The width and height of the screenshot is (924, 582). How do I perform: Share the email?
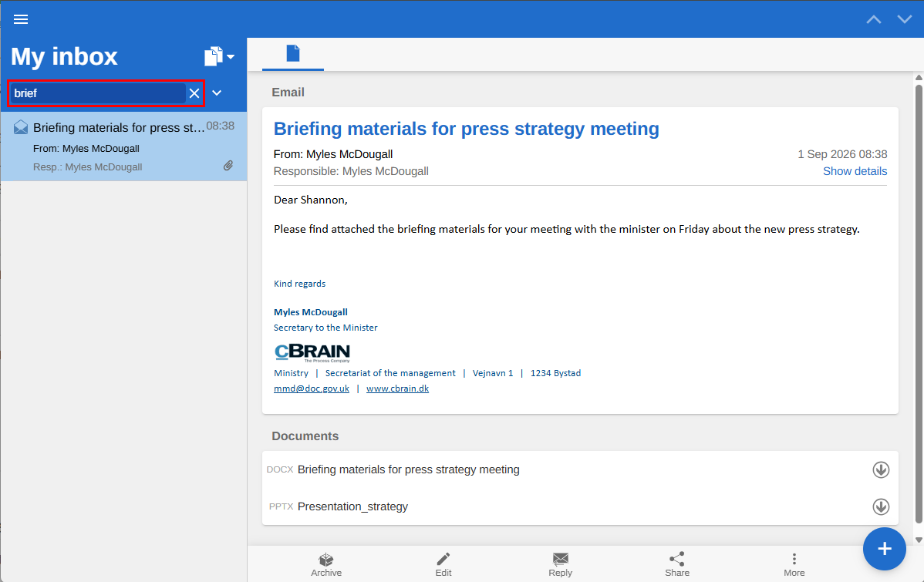point(676,564)
